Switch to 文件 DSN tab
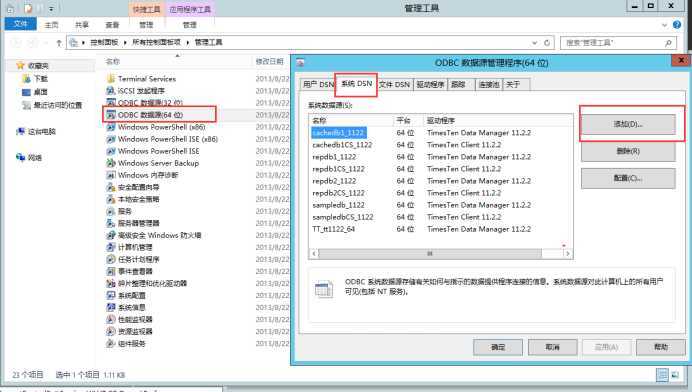Image resolution: width=692 pixels, height=392 pixels. pos(395,84)
